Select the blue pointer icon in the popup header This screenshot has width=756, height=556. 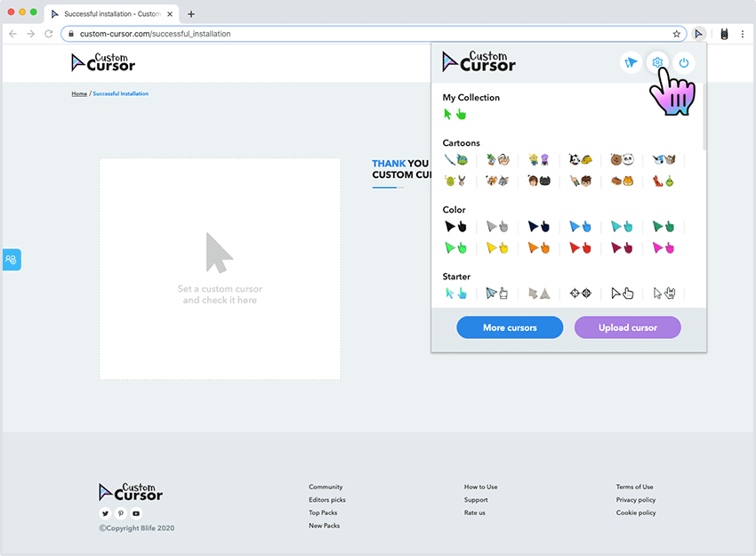pyautogui.click(x=631, y=62)
